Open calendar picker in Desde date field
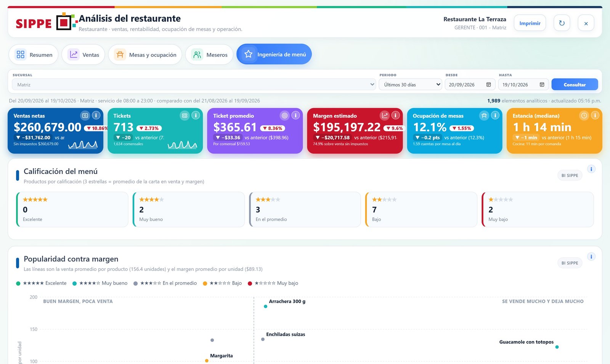610x364 pixels. 489,85
